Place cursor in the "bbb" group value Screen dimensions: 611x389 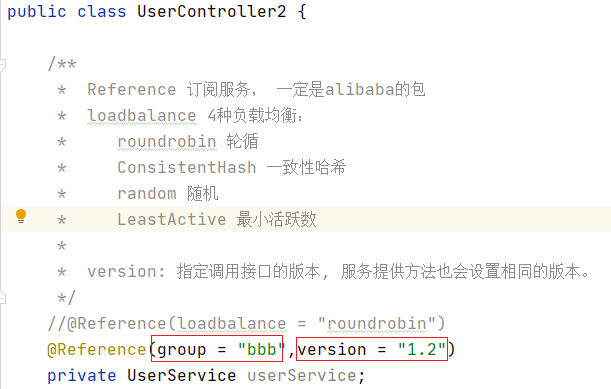tap(262, 349)
